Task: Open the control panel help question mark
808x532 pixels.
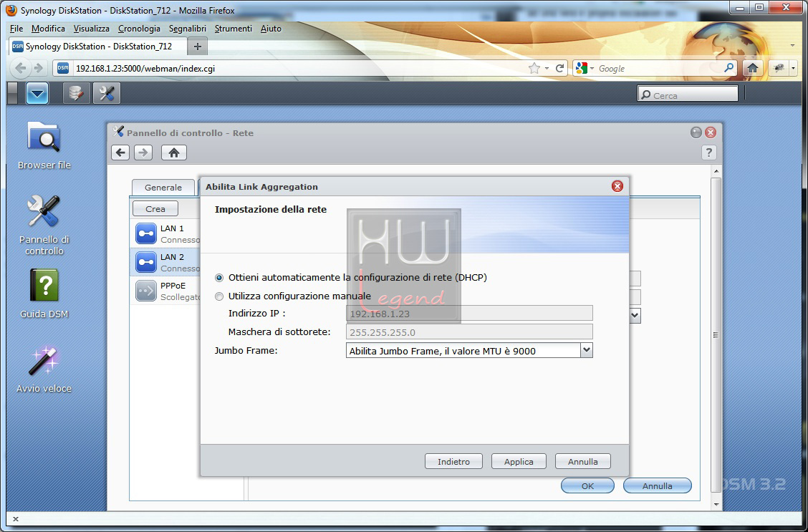Action: coord(709,153)
